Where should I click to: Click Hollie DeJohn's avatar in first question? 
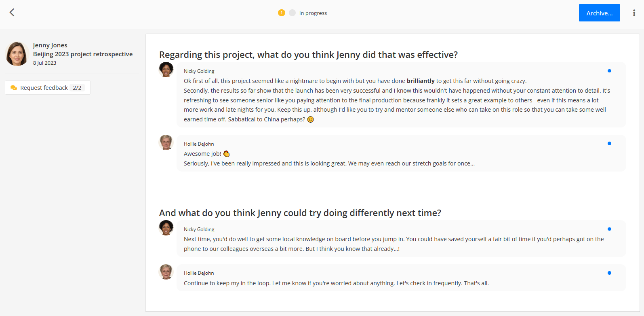click(x=166, y=142)
